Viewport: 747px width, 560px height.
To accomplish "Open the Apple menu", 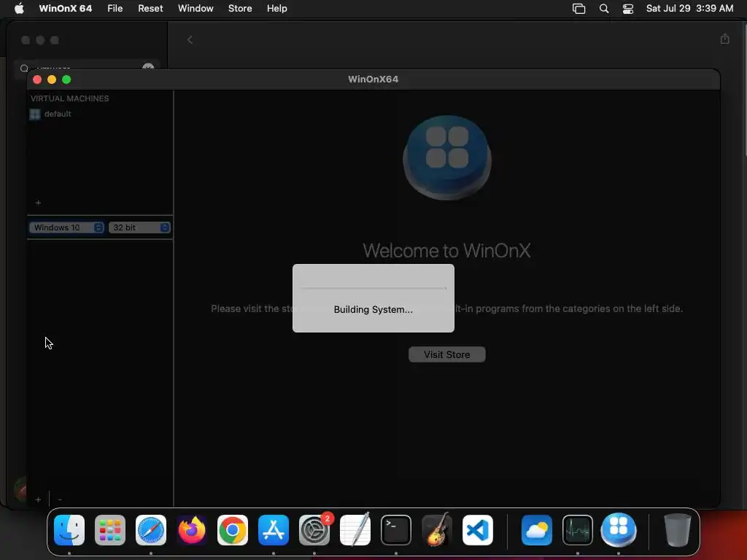I will (x=19, y=9).
